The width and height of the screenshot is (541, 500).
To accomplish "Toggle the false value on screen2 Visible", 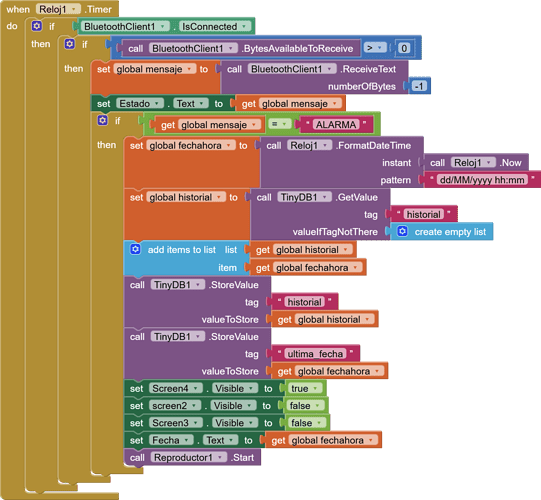I will point(305,406).
